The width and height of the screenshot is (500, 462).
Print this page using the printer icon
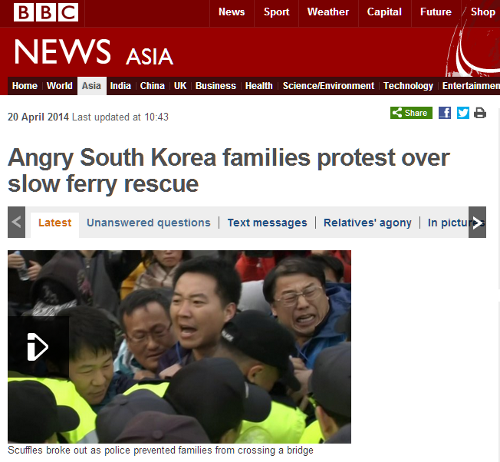(480, 113)
